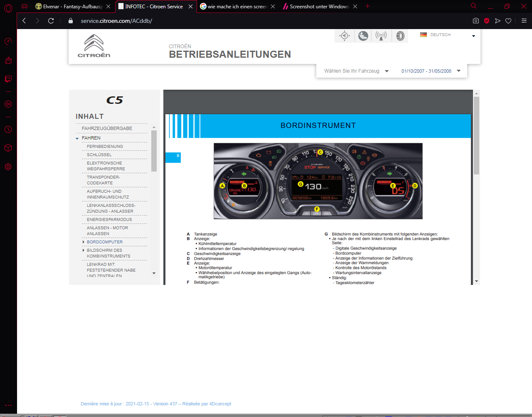Reload the current page

(x=51, y=21)
